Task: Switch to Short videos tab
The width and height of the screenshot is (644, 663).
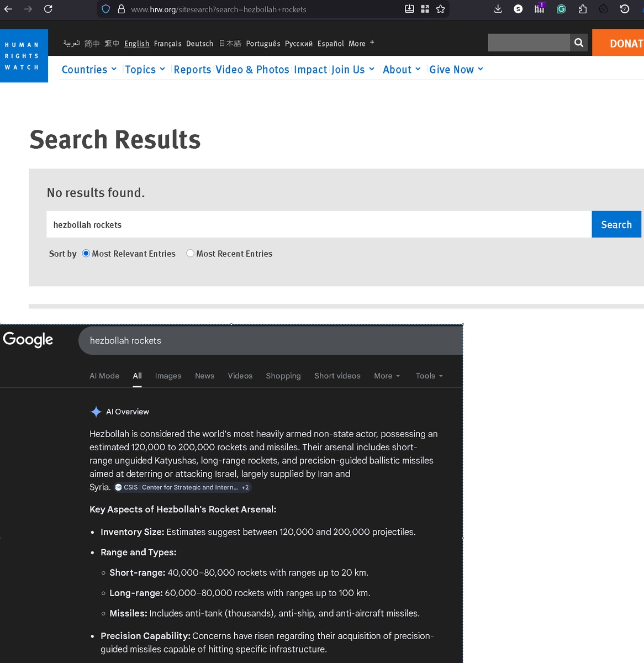Action: tap(337, 376)
